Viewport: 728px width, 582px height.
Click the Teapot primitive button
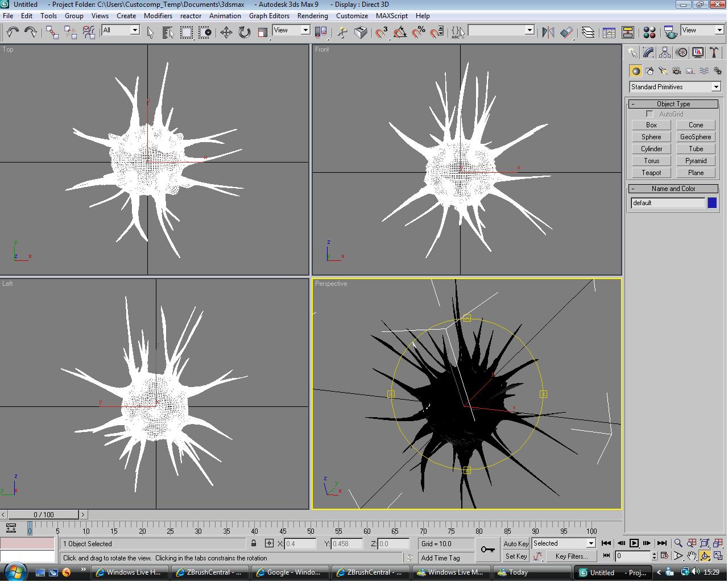pos(652,173)
